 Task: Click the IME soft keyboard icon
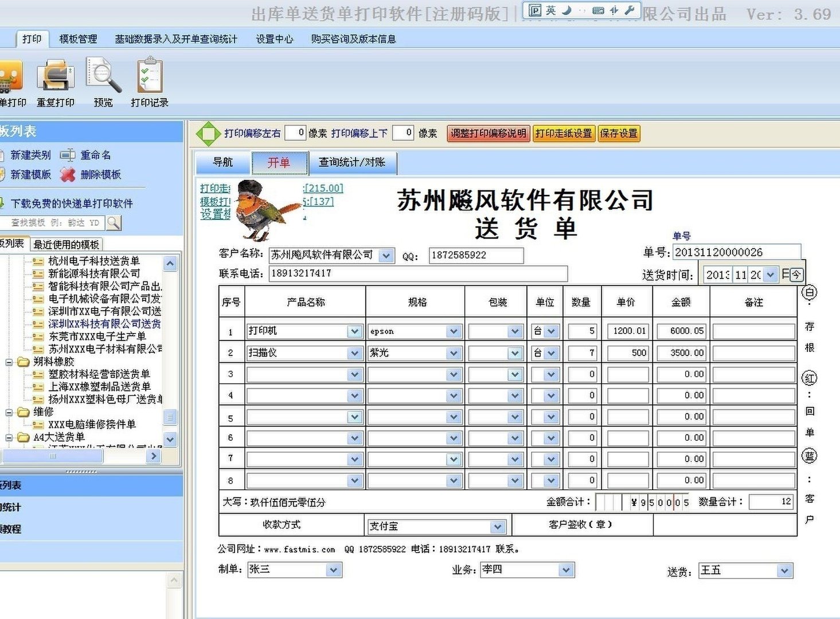point(598,10)
